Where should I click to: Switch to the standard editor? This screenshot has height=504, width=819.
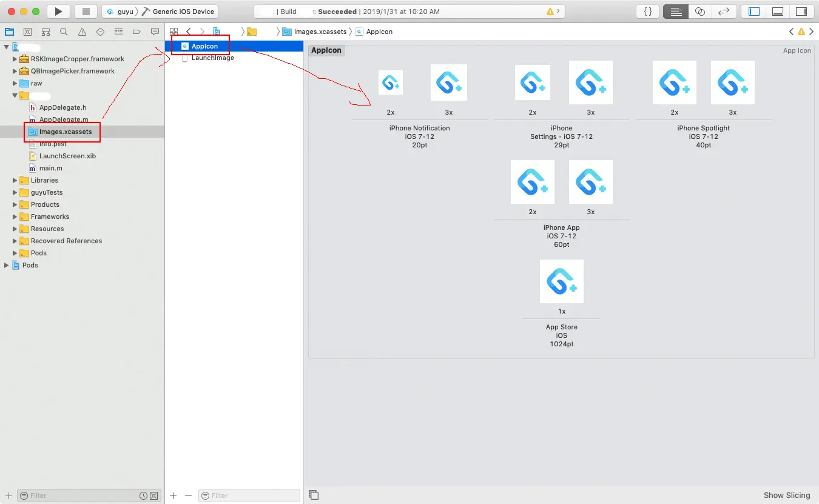676,12
